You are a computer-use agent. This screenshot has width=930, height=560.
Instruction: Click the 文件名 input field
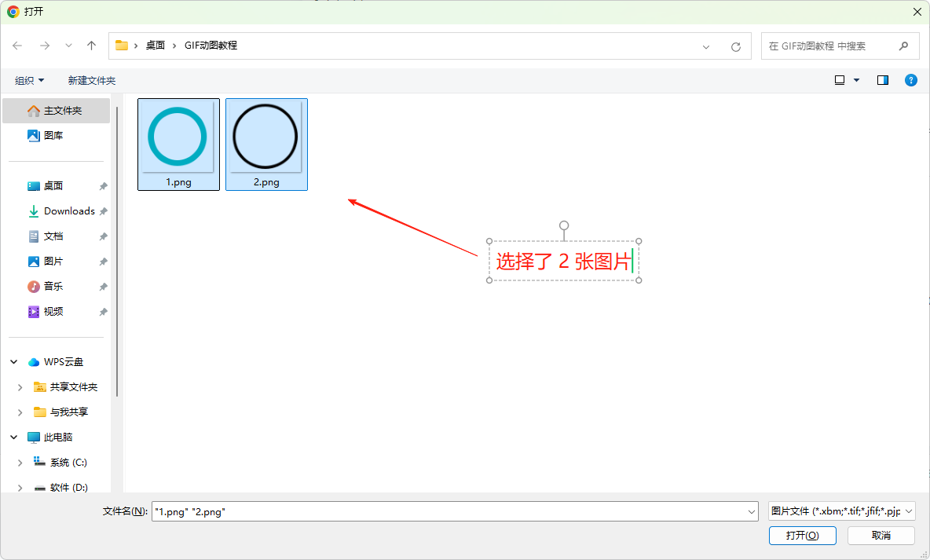(x=448, y=511)
